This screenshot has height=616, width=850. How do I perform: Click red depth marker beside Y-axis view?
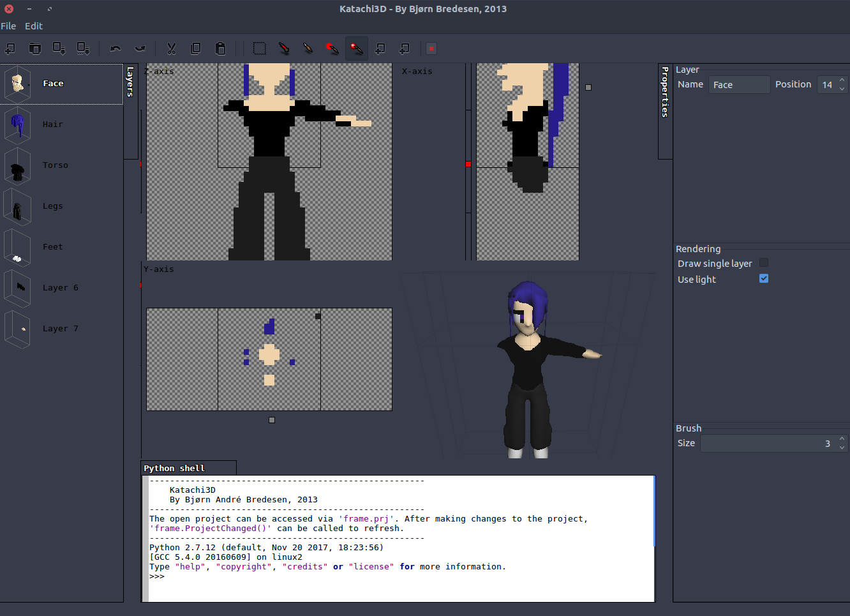coord(140,285)
